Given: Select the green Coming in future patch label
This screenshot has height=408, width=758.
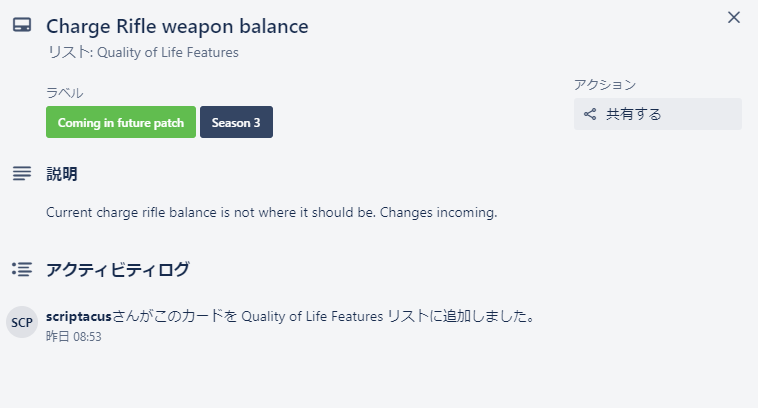Looking at the screenshot, I should (x=121, y=122).
